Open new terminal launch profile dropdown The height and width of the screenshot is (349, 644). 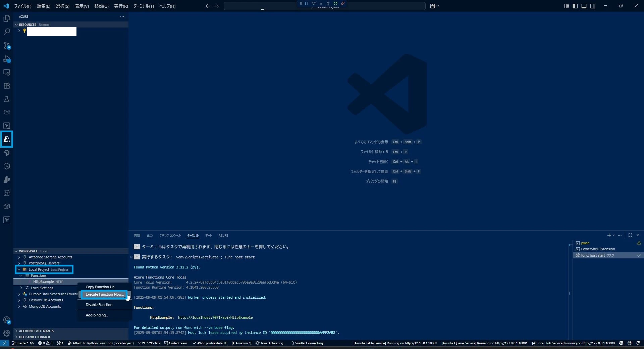pos(613,235)
